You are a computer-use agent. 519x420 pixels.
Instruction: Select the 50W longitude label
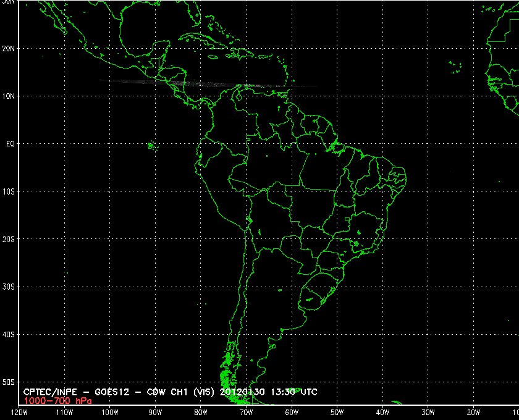(337, 413)
